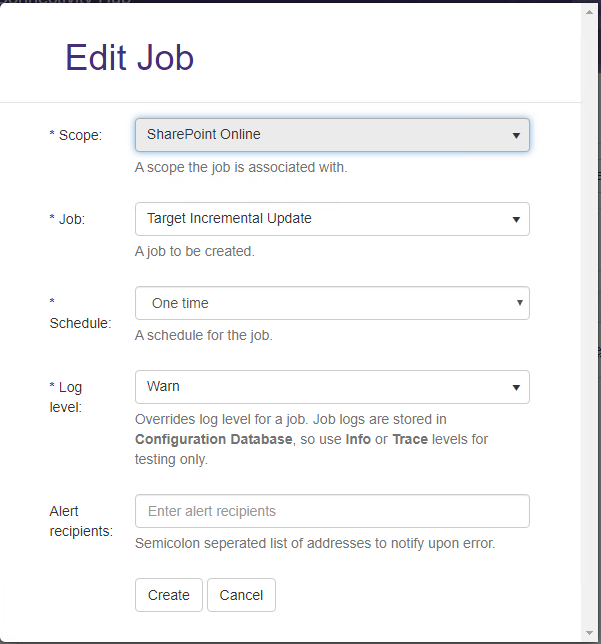Cancel the Edit Job dialog
This screenshot has height=644, width=601.
click(241, 595)
